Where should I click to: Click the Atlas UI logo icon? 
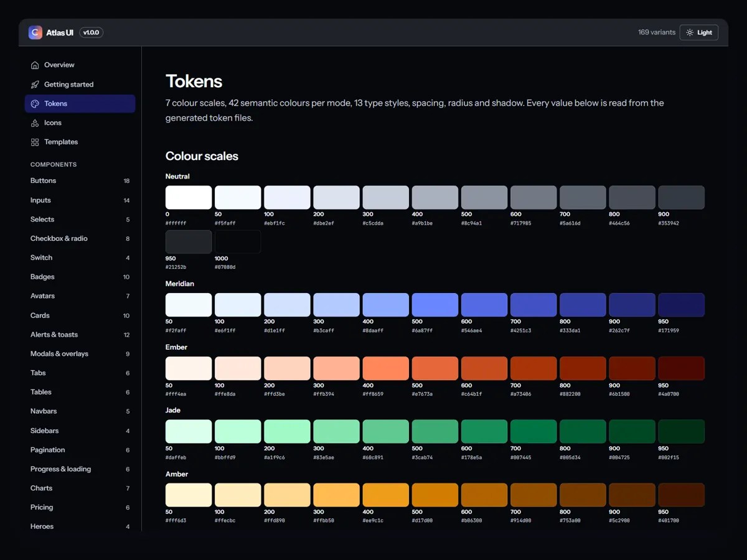point(35,32)
